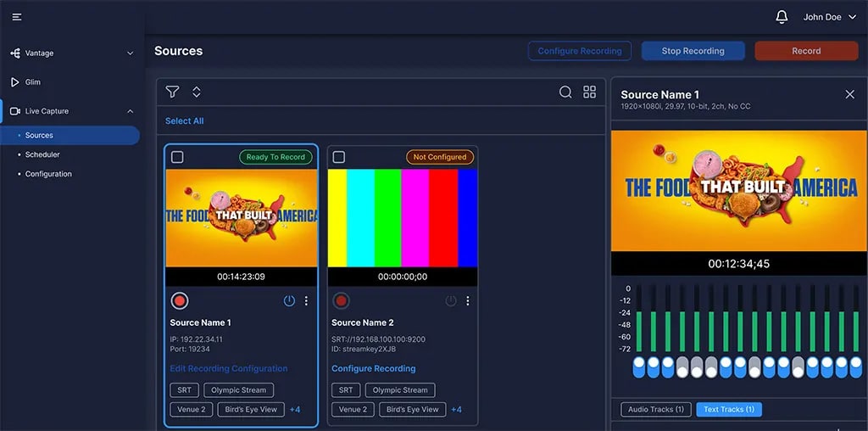Open three-dot menu on Source Name 1
Image resolution: width=868 pixels, height=431 pixels.
tap(306, 301)
